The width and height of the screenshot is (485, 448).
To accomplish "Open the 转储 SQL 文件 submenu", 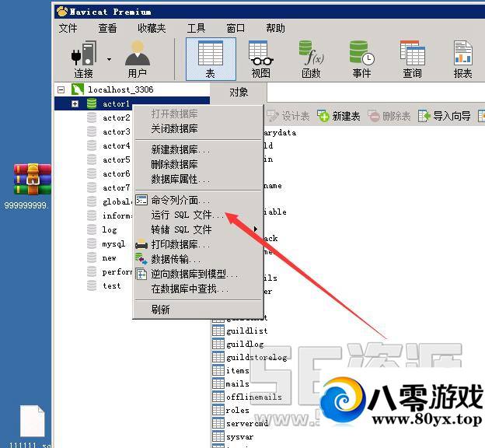I will click(x=198, y=229).
